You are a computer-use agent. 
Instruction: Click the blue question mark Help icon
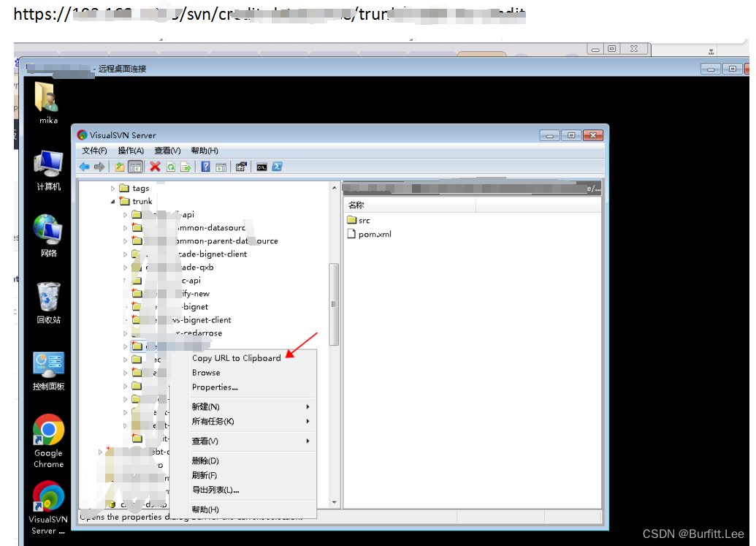click(x=206, y=167)
